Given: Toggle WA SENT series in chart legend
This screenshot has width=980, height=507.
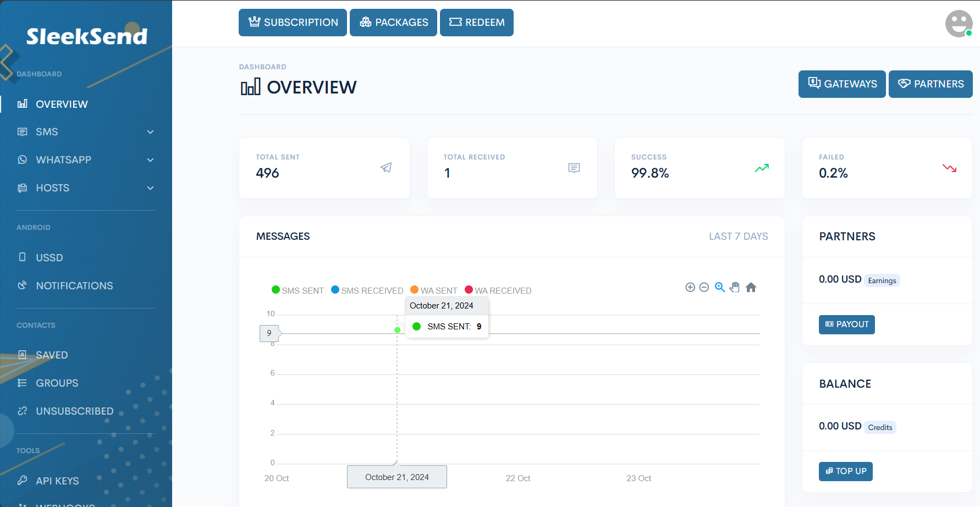Looking at the screenshot, I should [434, 290].
